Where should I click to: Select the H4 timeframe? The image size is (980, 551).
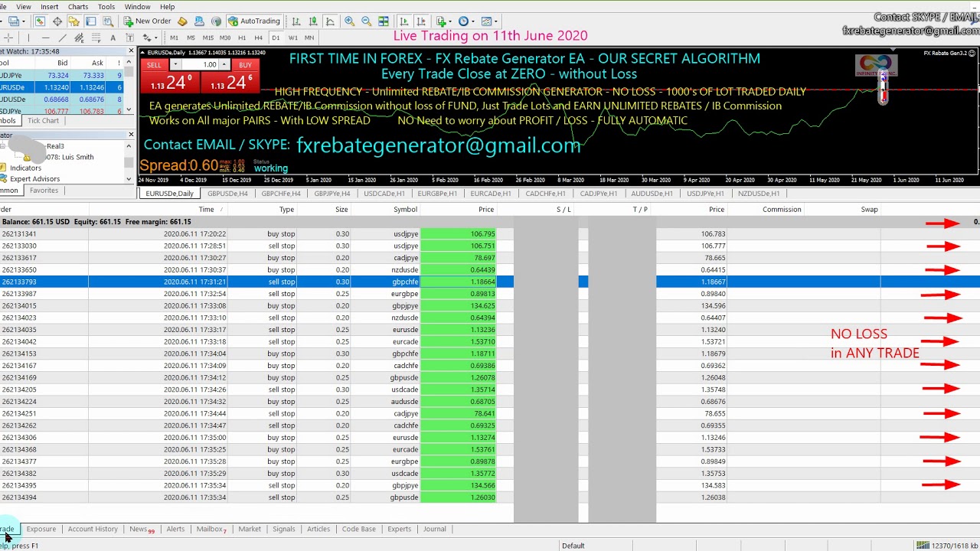(258, 37)
